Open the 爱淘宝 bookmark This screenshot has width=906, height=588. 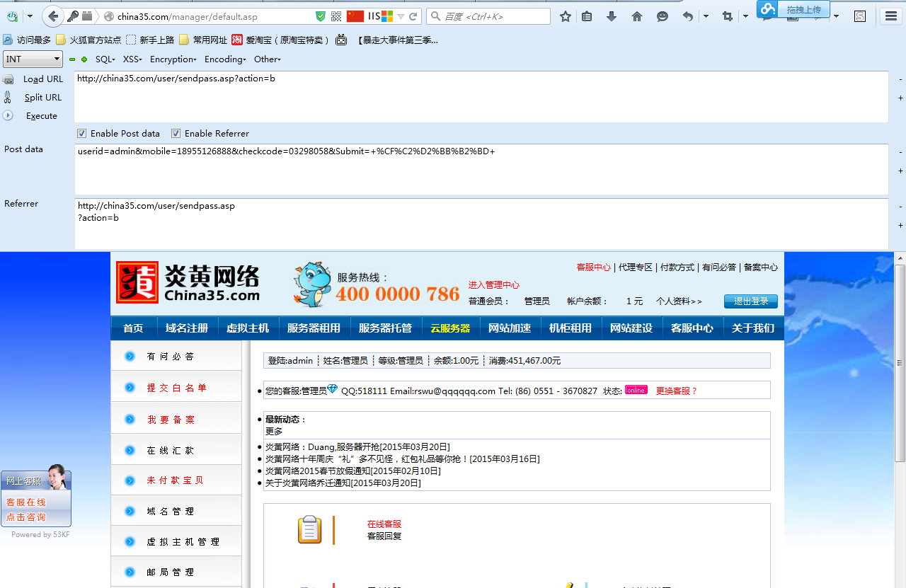[x=281, y=40]
